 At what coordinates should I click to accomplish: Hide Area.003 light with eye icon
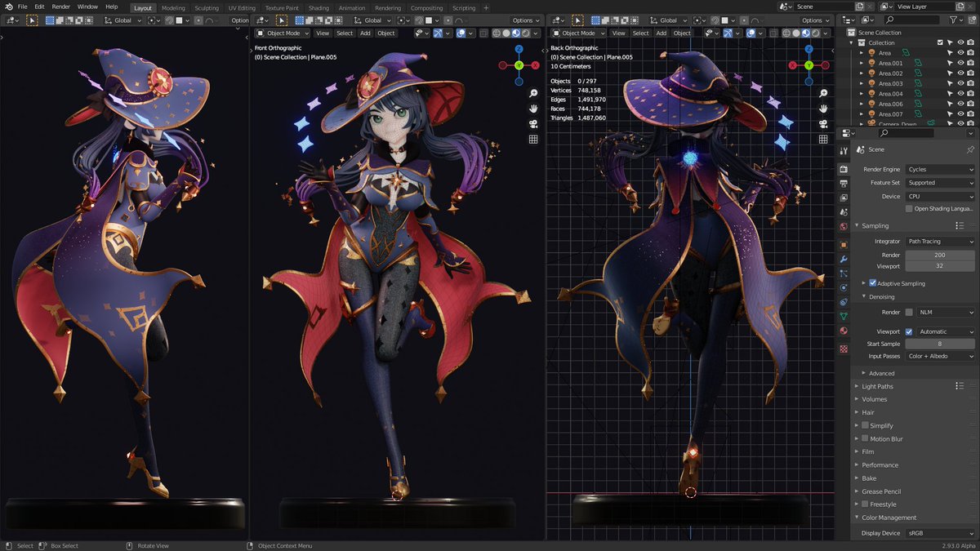(x=960, y=83)
